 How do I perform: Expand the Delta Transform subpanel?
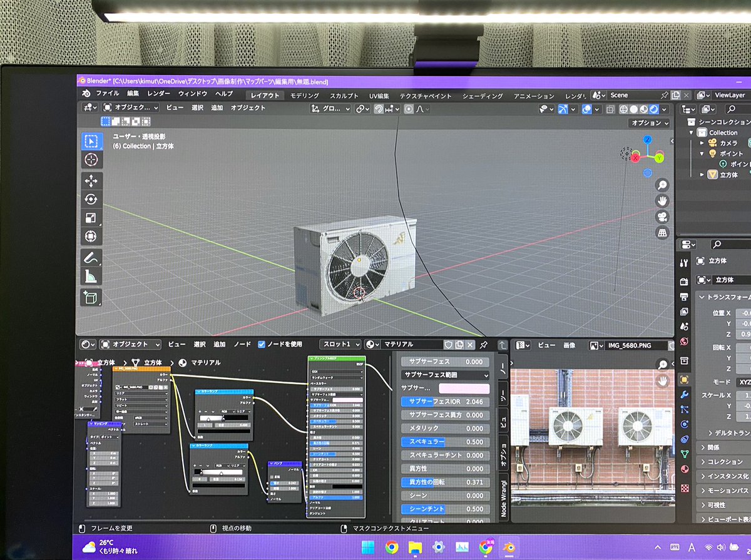click(x=711, y=433)
